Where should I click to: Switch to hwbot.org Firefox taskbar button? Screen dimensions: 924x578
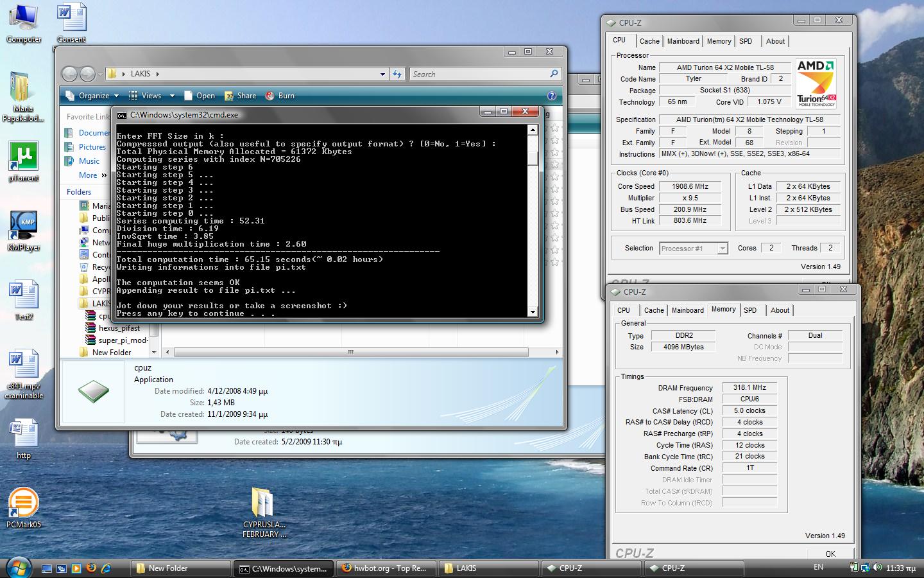tap(386, 568)
